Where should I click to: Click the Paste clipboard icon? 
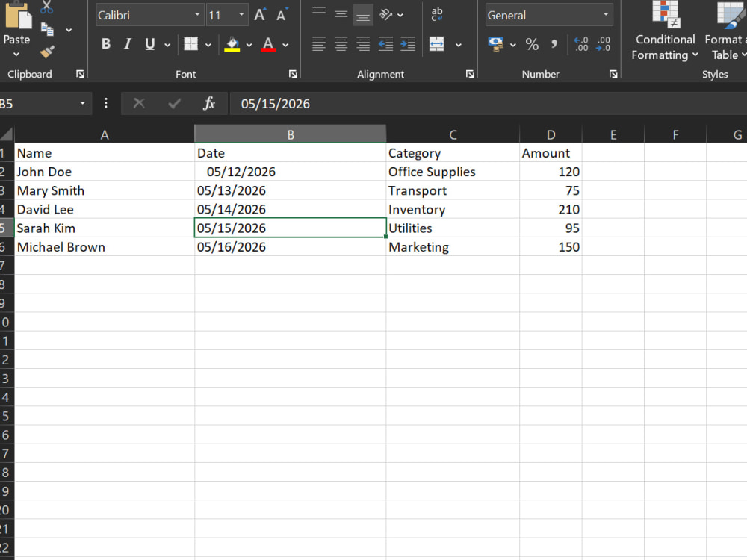(18, 14)
